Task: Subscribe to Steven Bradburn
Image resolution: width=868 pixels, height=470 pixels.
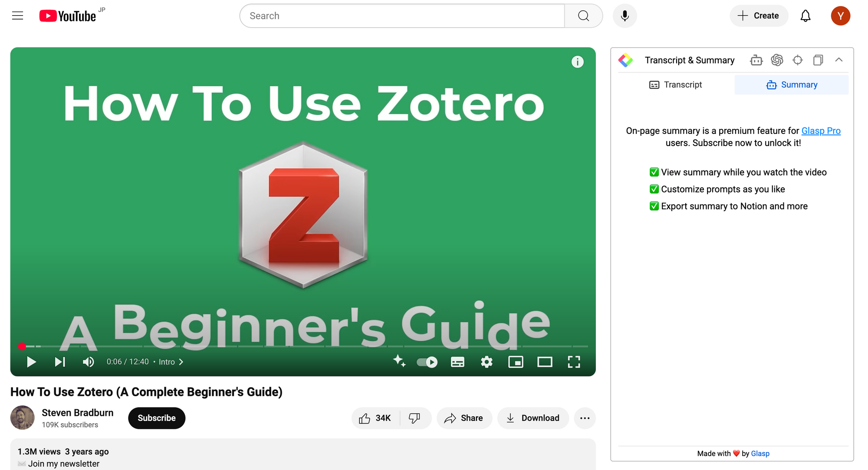Action: 157,418
